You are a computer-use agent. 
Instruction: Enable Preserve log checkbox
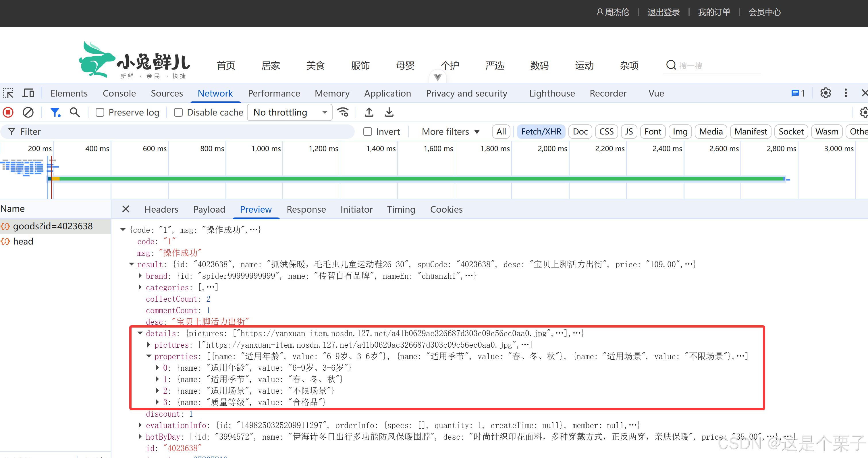pos(100,112)
